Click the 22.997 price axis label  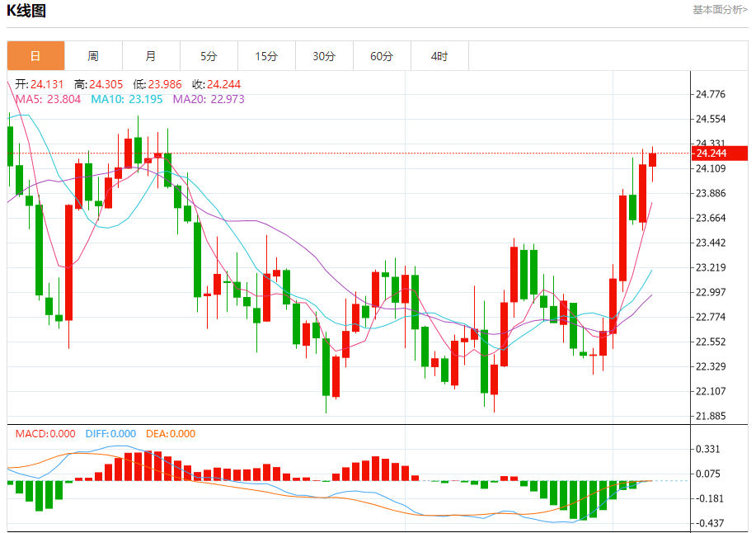711,292
